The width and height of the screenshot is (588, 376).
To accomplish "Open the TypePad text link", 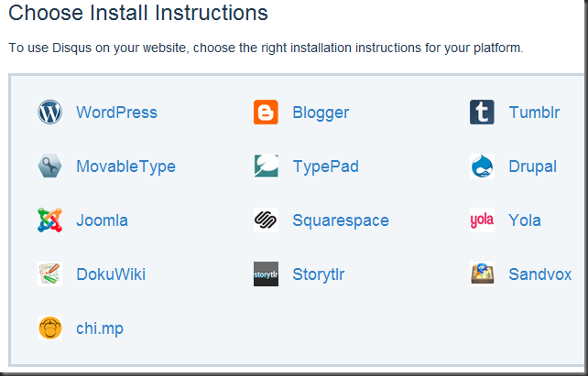I will [x=325, y=167].
